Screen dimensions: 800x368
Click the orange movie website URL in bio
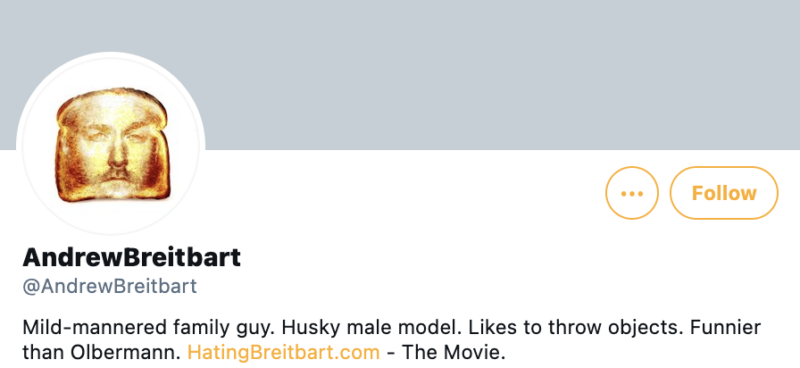pos(284,352)
